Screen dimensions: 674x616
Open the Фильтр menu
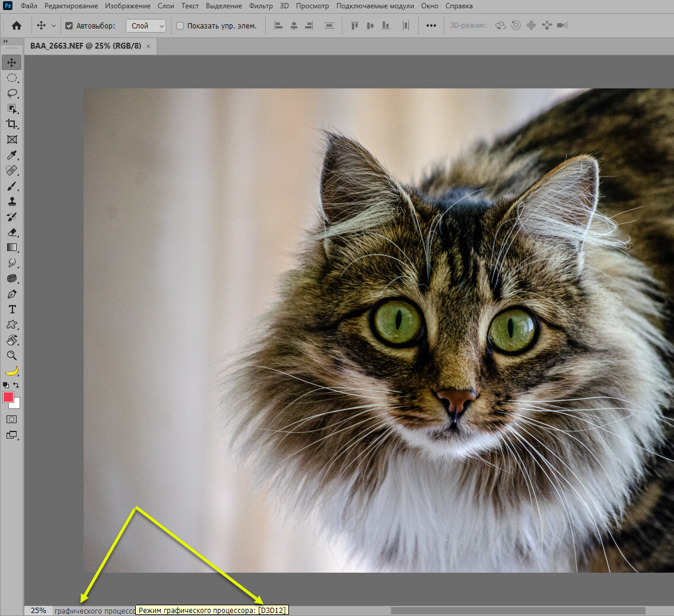coord(261,6)
